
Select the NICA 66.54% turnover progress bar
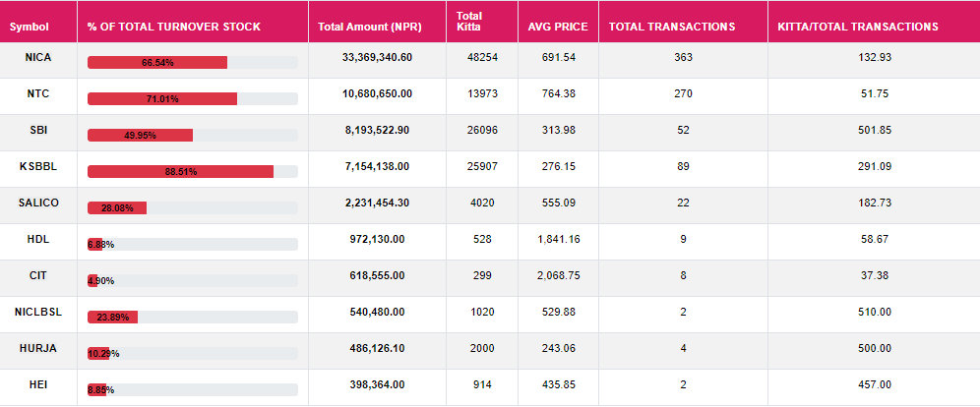pyautogui.click(x=193, y=62)
